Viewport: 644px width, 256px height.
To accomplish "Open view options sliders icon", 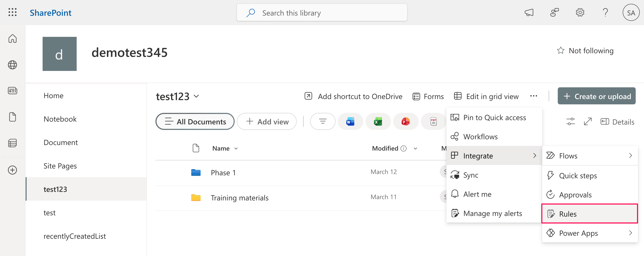I will [571, 121].
